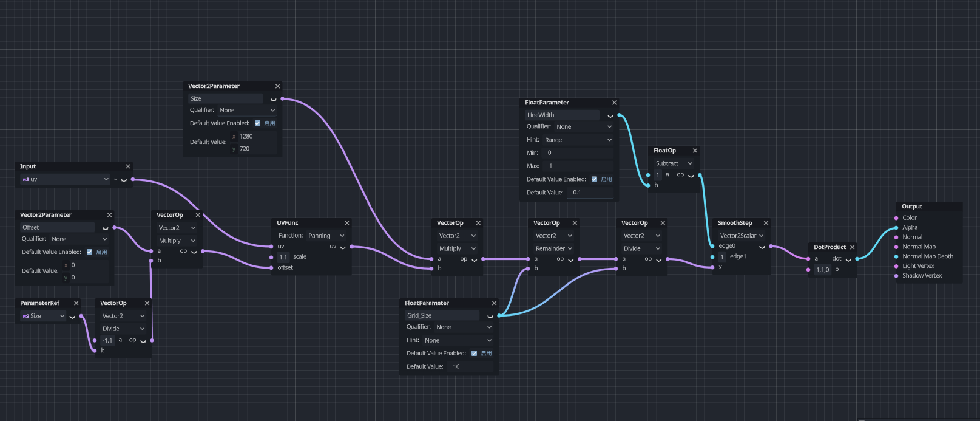980x421 pixels.
Task: Close the LineWidth FloatParameter node
Action: [614, 103]
